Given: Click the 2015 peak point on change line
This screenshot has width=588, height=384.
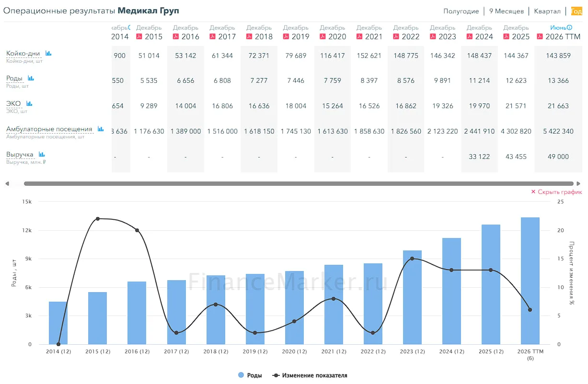Looking at the screenshot, I should [98, 219].
